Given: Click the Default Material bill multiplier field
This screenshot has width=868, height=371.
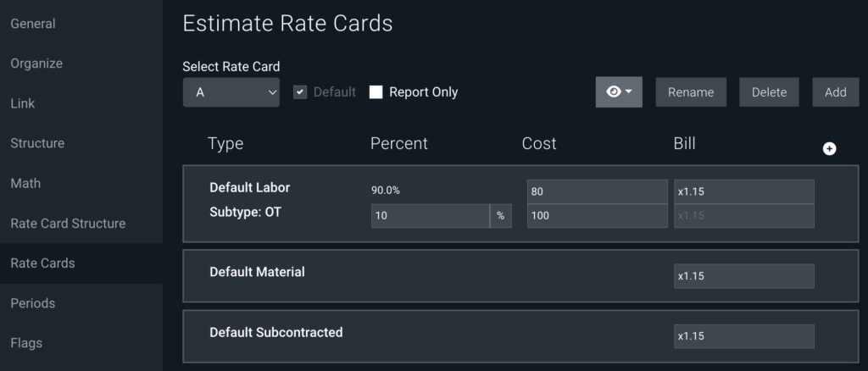Looking at the screenshot, I should (x=744, y=276).
